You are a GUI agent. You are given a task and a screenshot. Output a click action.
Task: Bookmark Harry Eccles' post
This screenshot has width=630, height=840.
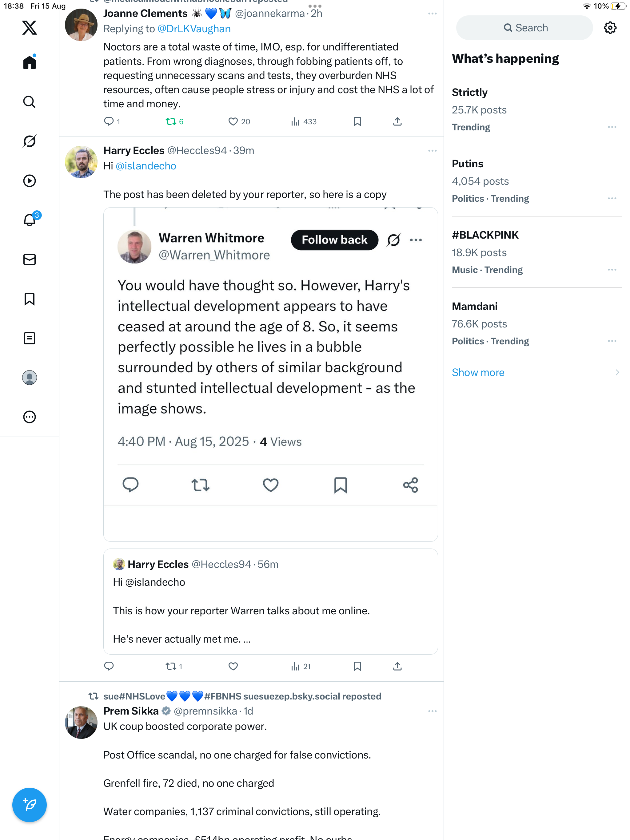357,666
